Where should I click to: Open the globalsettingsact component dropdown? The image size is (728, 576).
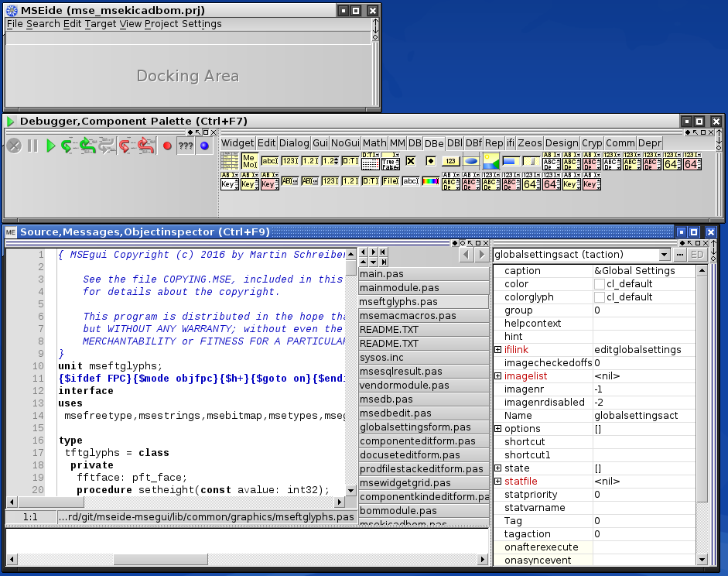tap(664, 255)
